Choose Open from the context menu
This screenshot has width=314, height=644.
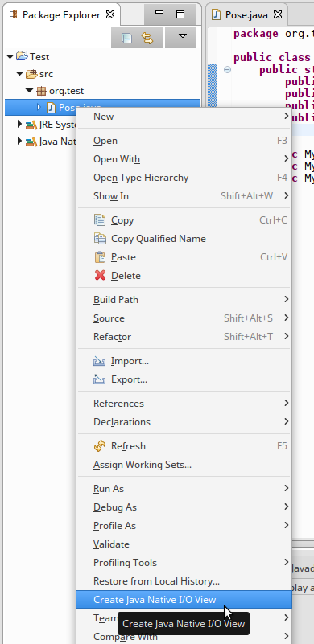tap(184, 141)
